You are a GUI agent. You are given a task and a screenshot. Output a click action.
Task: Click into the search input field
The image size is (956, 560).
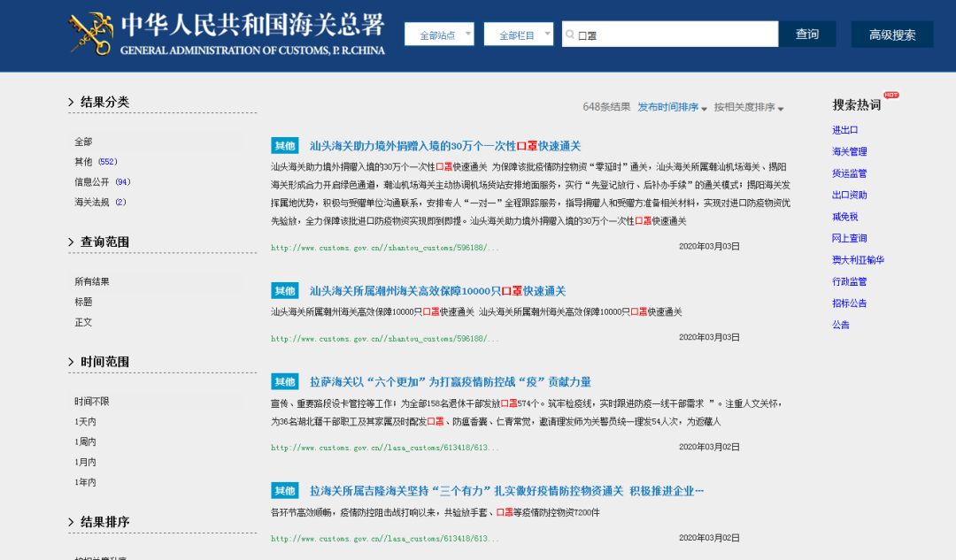(670, 35)
